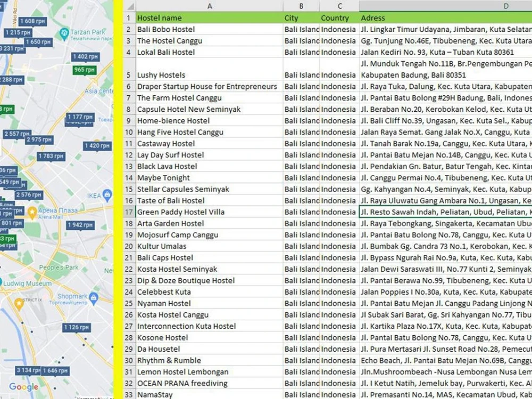The image size is (532, 399).
Task: Select cell 'The Hostel Canggu'
Action: click(x=209, y=41)
